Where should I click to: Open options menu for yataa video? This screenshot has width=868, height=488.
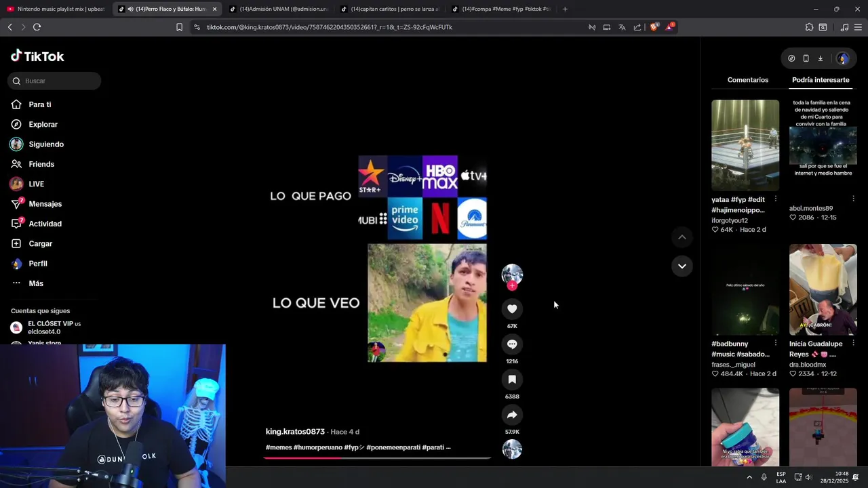click(x=776, y=199)
